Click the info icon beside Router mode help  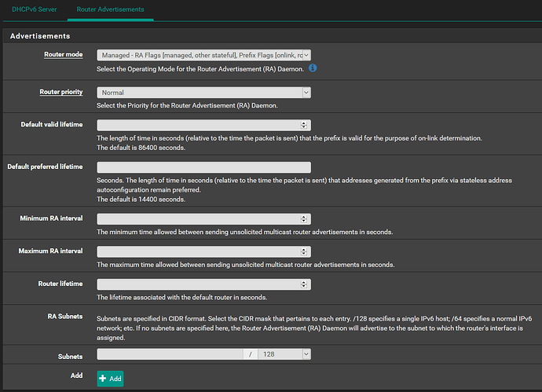[313, 68]
